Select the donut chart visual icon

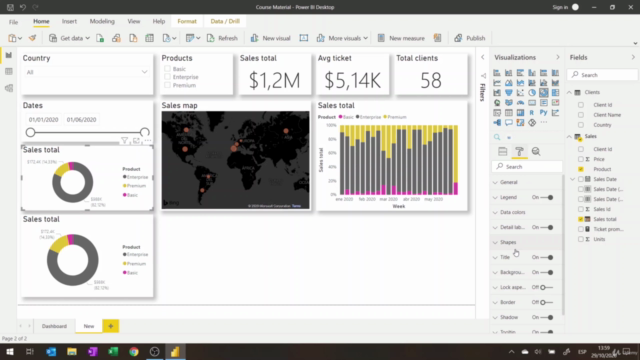point(544,93)
